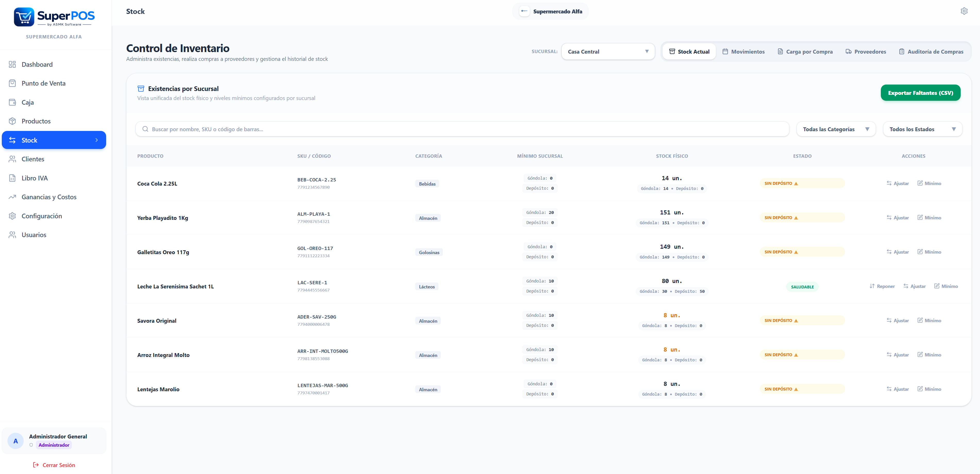
Task: Click the Configuración gear icon in sidebar
Action: [12, 216]
